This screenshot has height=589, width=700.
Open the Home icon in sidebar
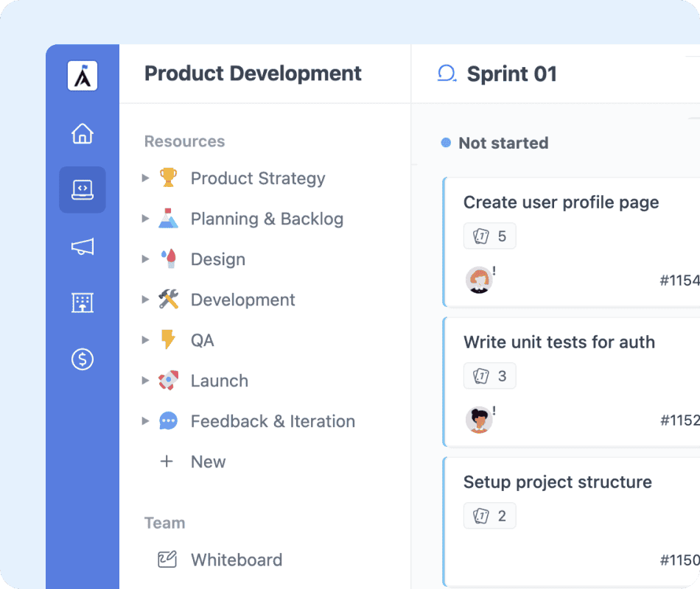coord(83,134)
